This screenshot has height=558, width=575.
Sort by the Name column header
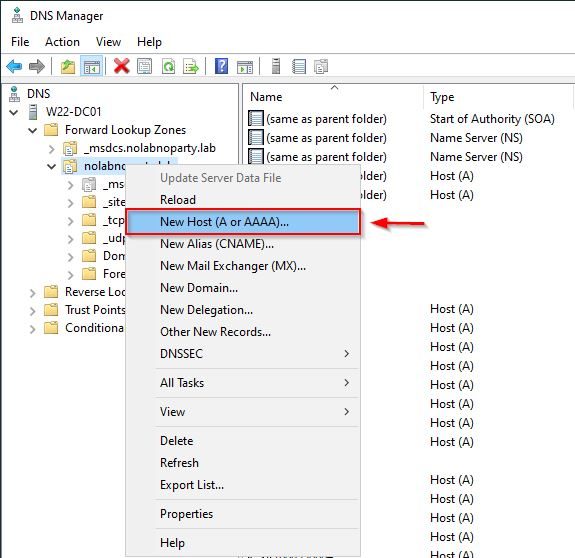tap(333, 97)
